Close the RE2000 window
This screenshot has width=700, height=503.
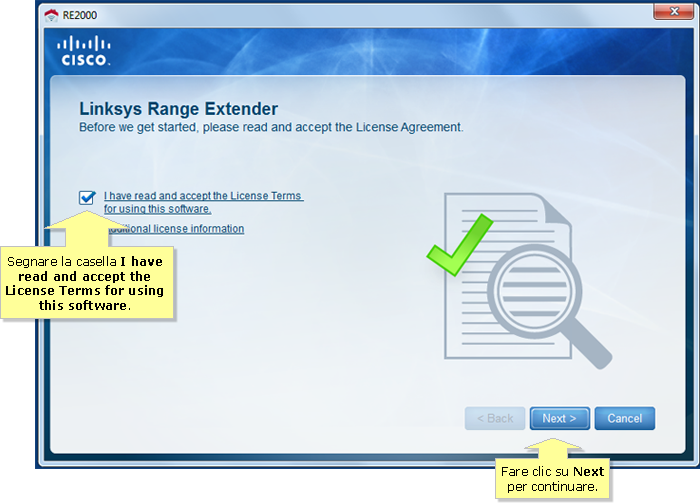coord(674,12)
